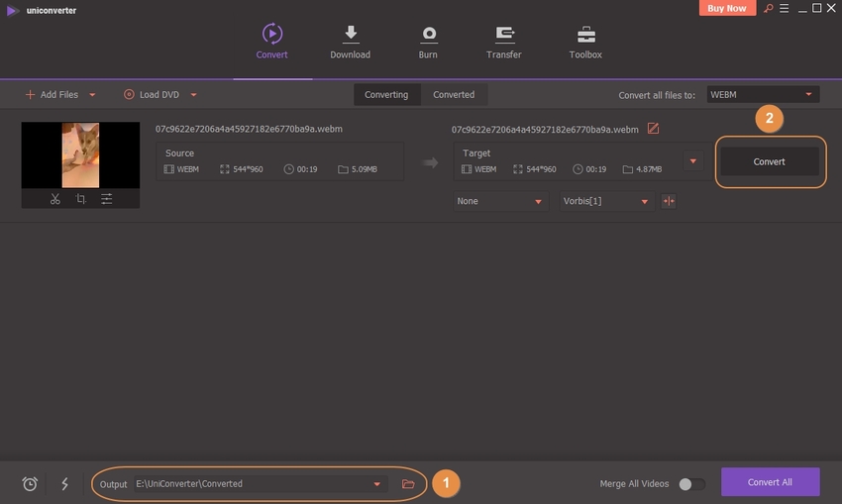Open effects adjustment sliders icon

tap(106, 199)
